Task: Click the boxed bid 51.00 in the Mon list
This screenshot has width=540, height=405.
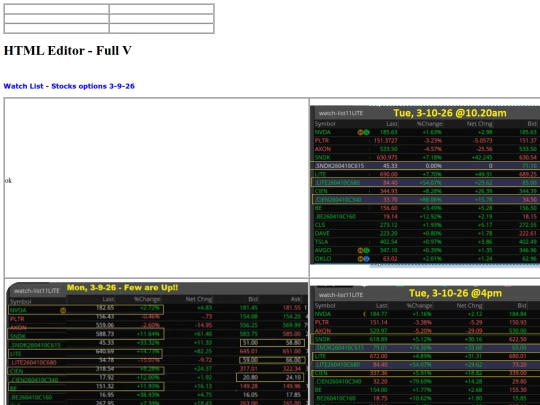Action: point(250,343)
